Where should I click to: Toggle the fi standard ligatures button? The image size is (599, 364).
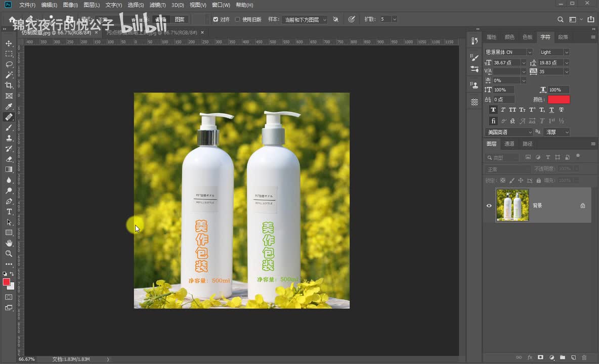coord(493,121)
